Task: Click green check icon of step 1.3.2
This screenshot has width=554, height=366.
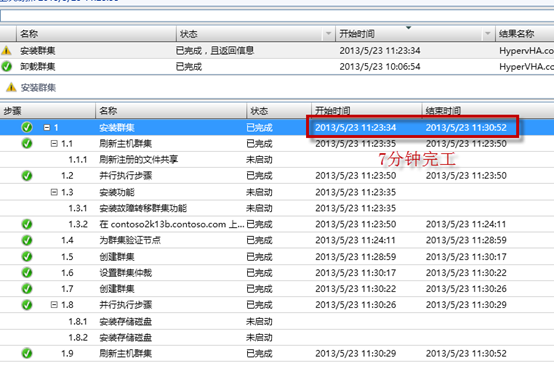Action: click(x=27, y=224)
